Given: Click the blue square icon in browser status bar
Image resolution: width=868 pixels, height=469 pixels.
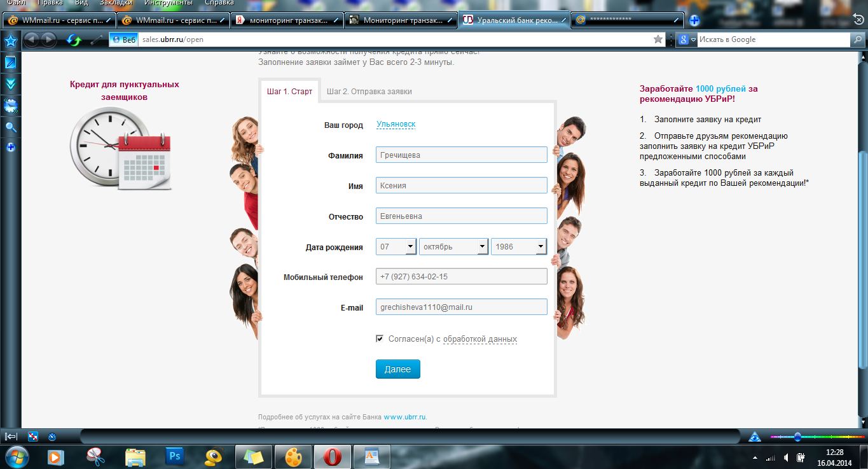Looking at the screenshot, I should click(33, 437).
